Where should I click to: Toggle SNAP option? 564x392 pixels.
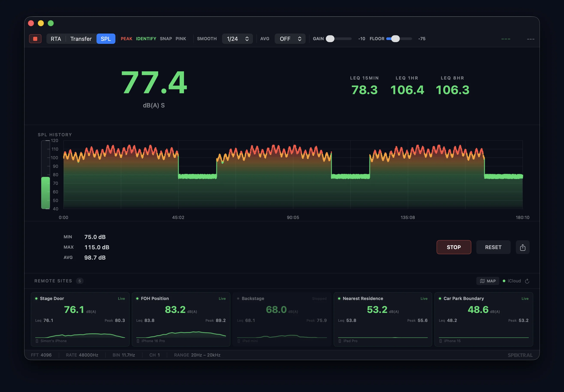click(x=166, y=39)
